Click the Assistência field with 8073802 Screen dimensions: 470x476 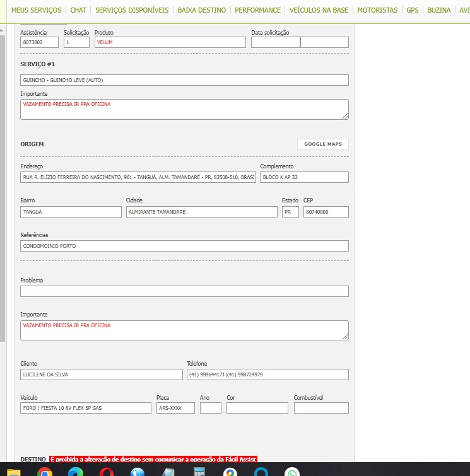pyautogui.click(x=39, y=42)
